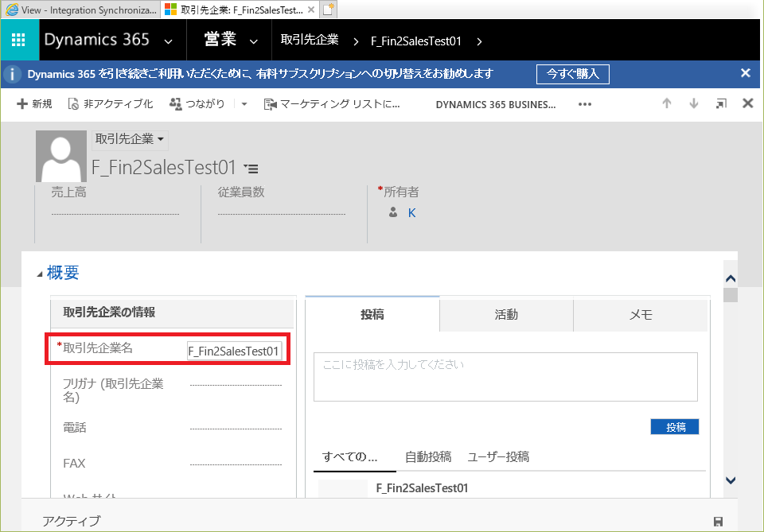Close the 取引先企業 browser tab
This screenshot has width=764, height=532.
pos(311,10)
